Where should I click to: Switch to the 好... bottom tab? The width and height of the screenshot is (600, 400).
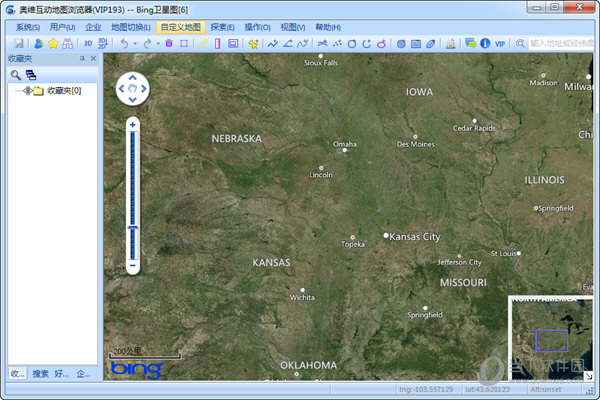(x=61, y=374)
